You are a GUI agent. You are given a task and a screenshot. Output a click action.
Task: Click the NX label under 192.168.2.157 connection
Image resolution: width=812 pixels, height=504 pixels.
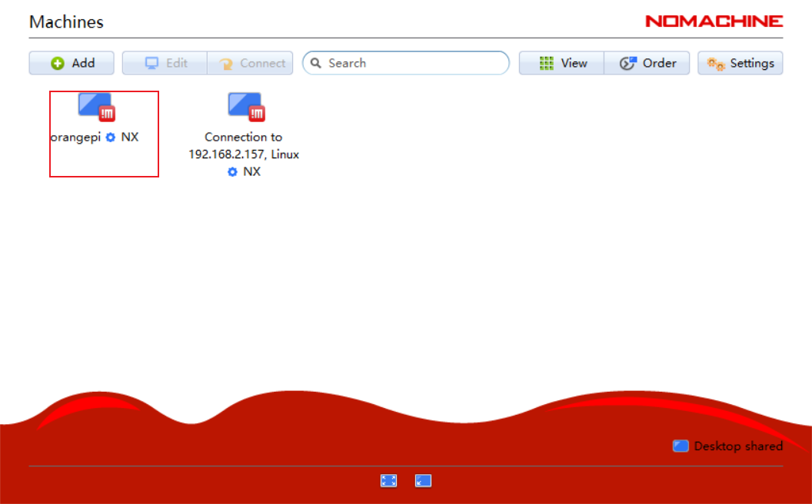pos(252,172)
